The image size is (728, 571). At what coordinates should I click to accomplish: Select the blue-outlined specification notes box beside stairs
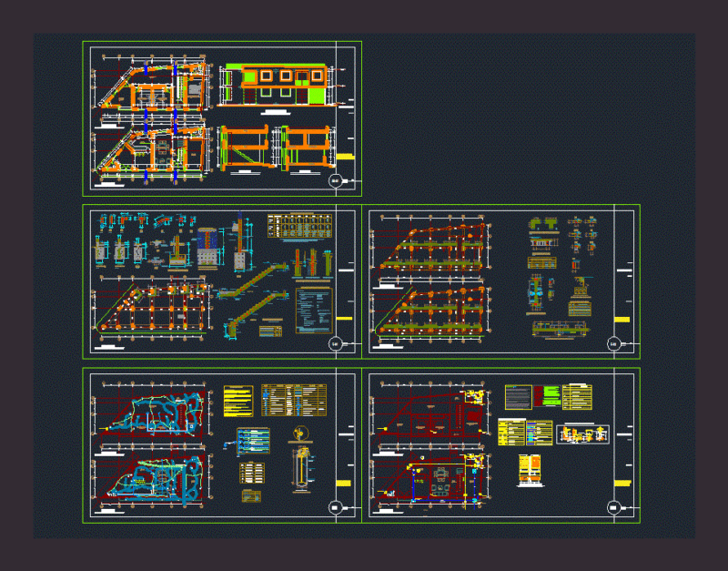[314, 311]
